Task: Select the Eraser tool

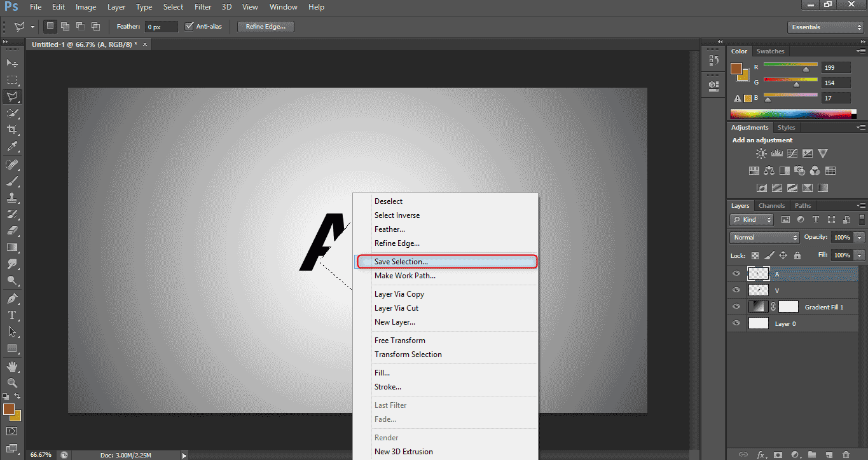Action: (12, 231)
